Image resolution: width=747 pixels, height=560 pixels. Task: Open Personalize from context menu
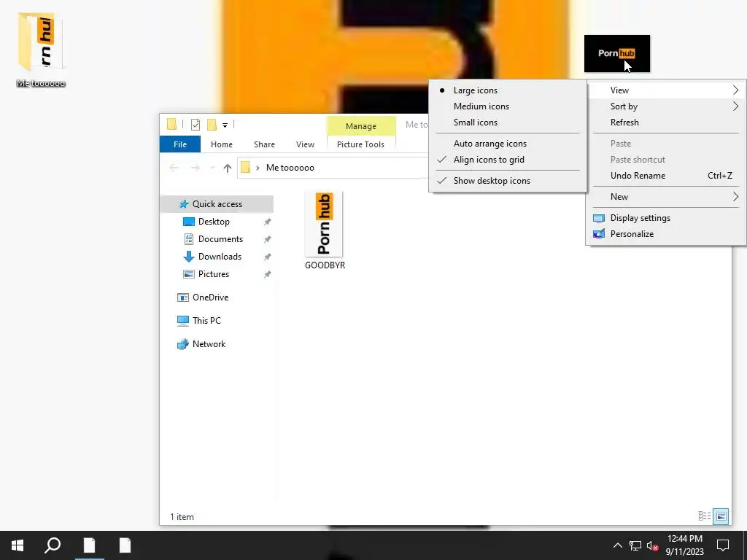tap(666, 234)
